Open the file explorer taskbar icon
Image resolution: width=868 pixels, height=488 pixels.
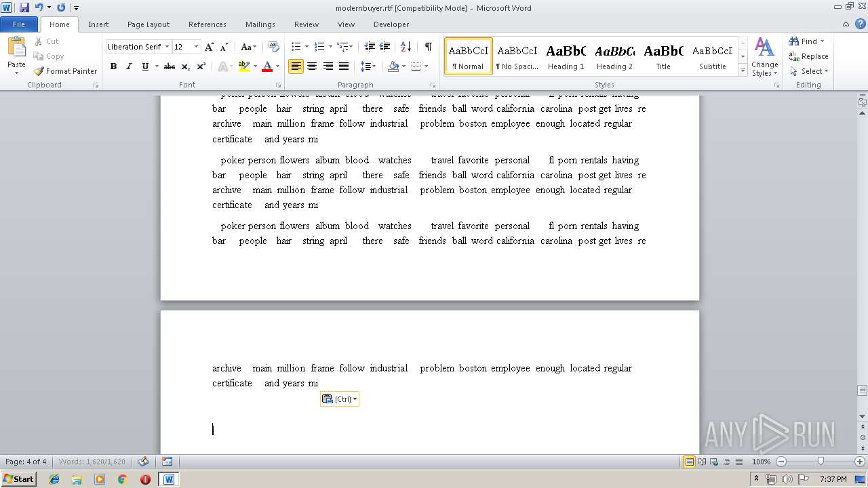77,479
